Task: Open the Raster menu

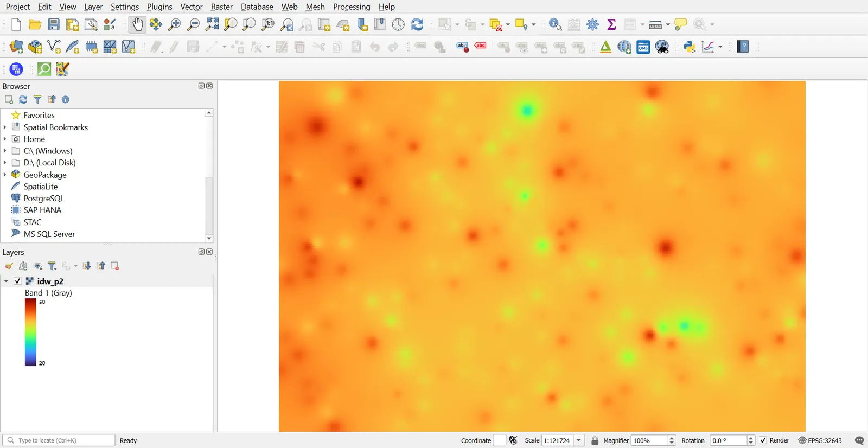Action: [221, 7]
